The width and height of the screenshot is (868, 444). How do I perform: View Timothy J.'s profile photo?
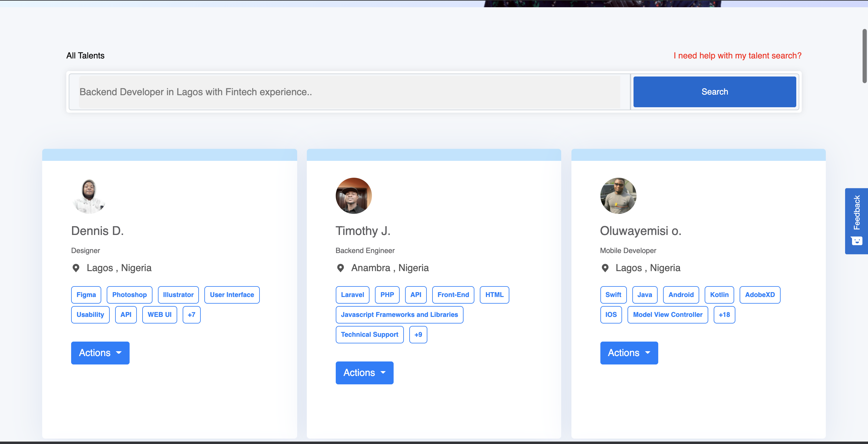pos(353,196)
